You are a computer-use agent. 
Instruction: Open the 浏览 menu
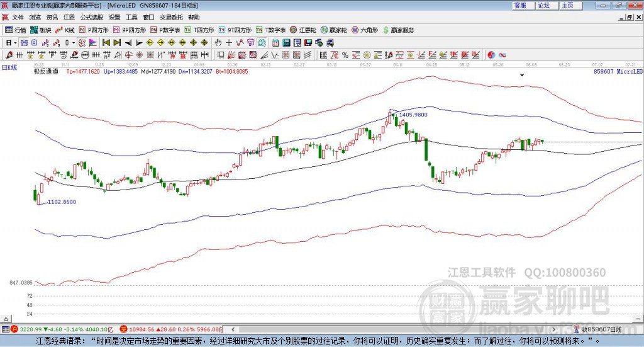[35, 17]
